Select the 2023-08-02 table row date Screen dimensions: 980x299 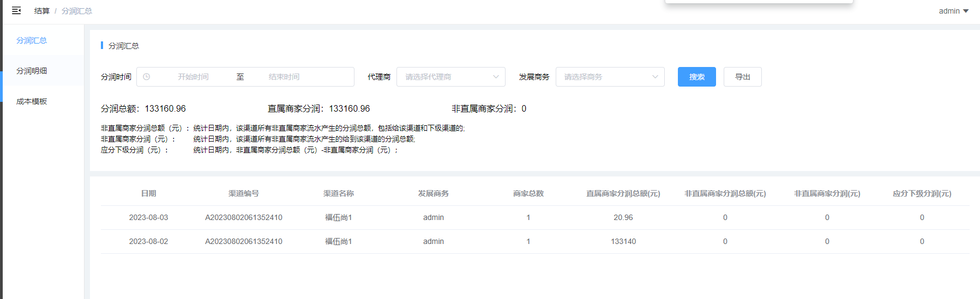148,241
